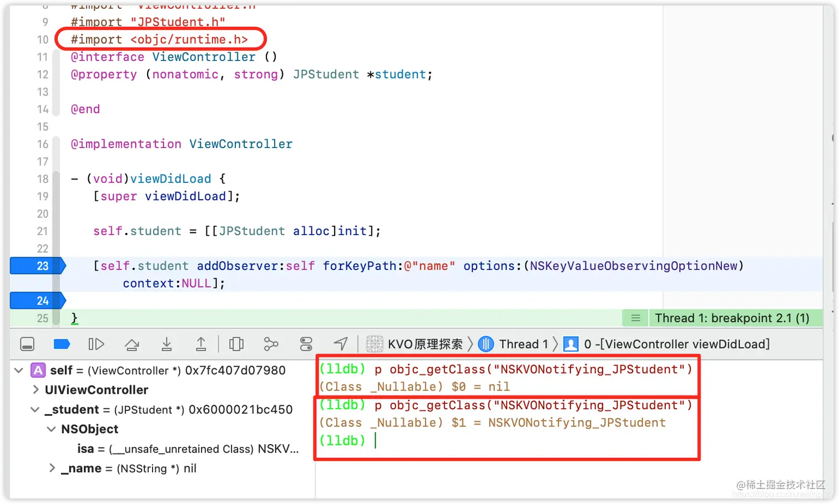Open the Debug View Hierarchy tool
The height and width of the screenshot is (504, 839).
236,344
